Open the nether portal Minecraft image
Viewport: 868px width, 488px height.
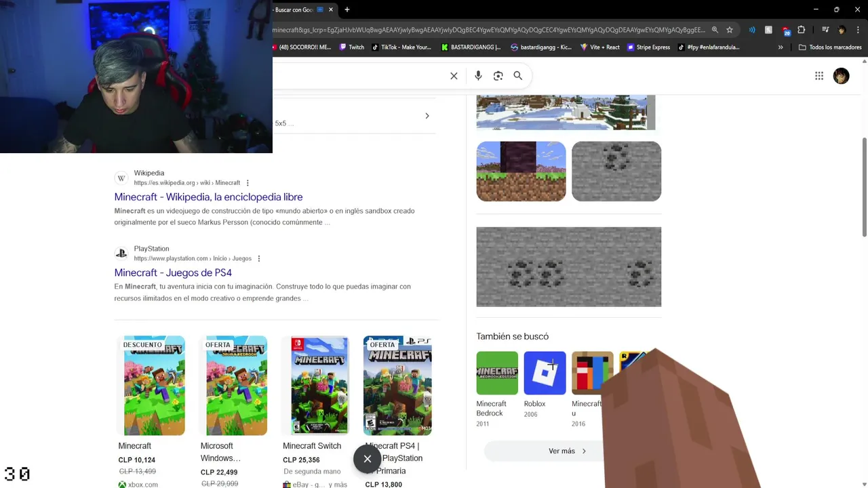(521, 171)
